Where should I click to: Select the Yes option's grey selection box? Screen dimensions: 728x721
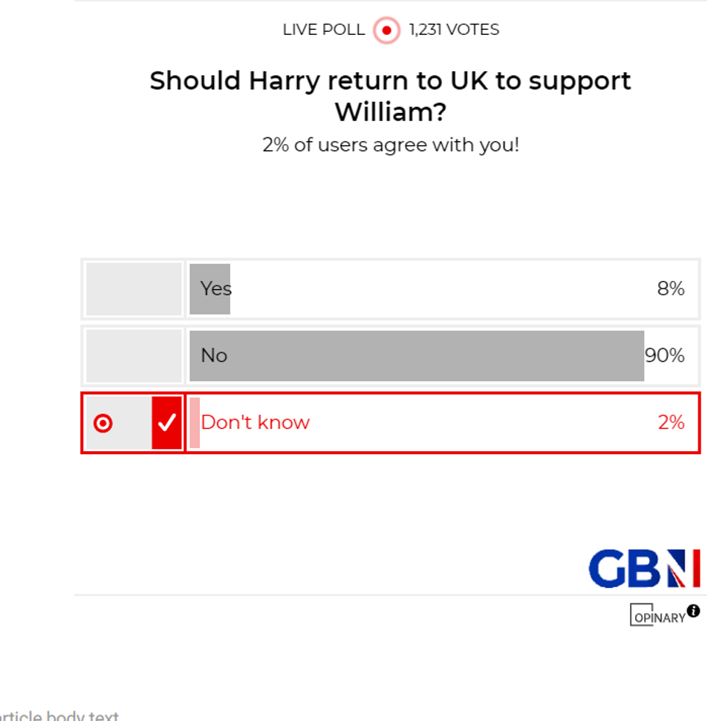[x=134, y=288]
